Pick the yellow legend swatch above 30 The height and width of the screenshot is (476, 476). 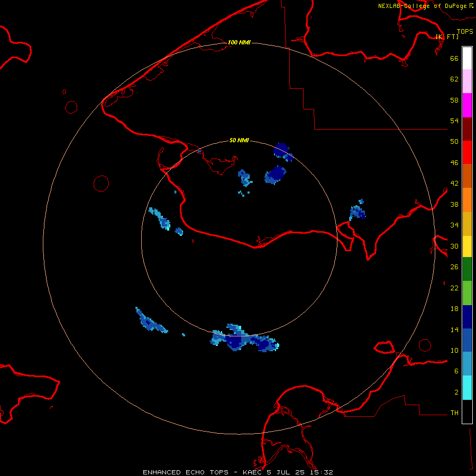467,246
